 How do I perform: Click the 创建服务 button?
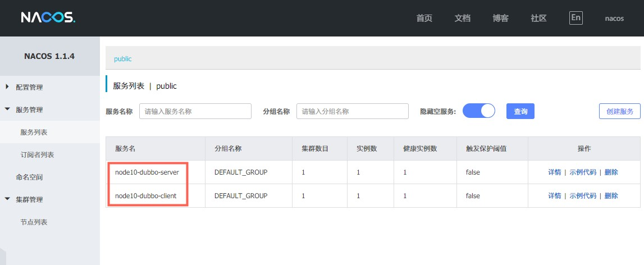tap(619, 111)
